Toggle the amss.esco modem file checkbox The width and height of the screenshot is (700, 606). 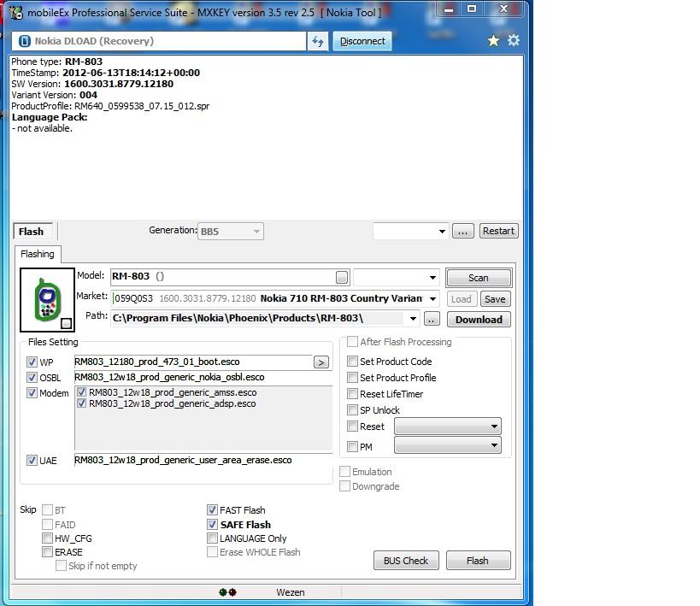pos(81,392)
